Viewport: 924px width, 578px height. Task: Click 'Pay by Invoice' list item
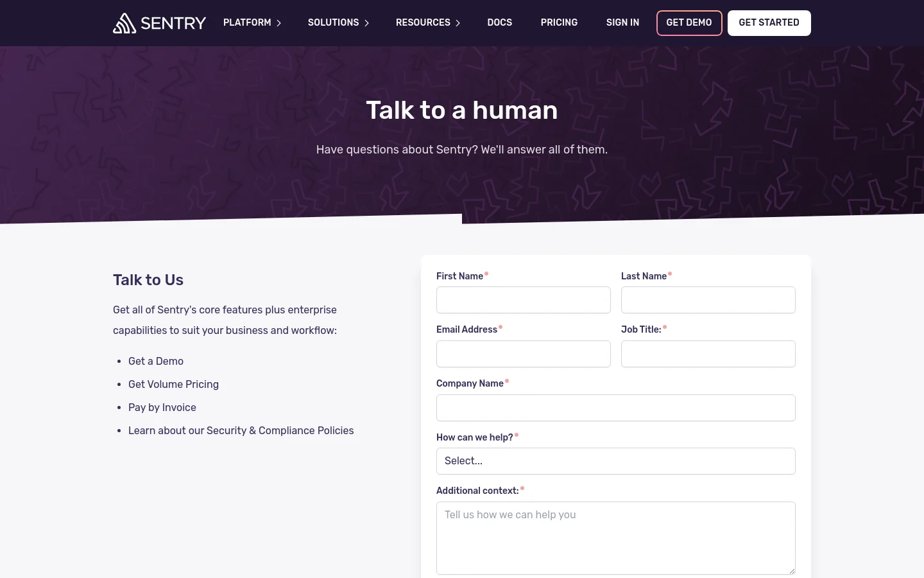coord(162,407)
